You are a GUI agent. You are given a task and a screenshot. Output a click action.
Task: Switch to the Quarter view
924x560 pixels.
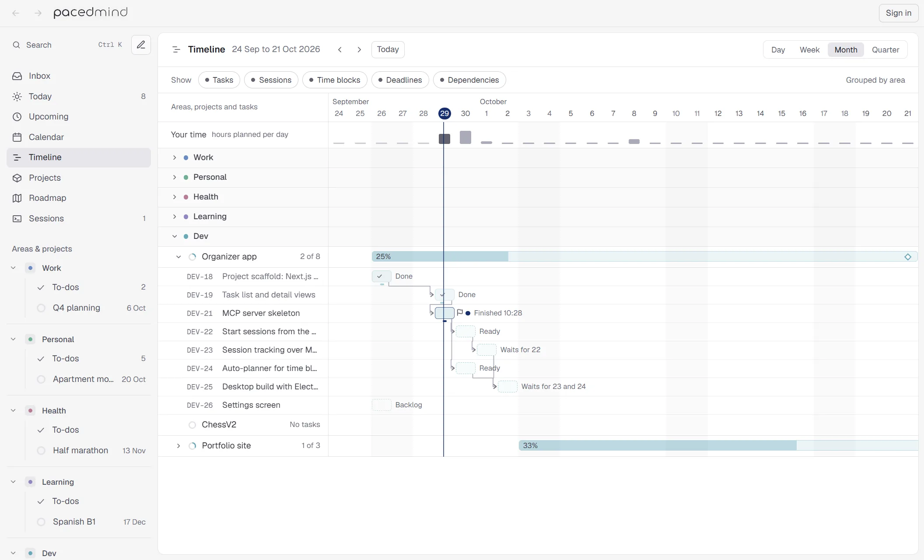(885, 50)
